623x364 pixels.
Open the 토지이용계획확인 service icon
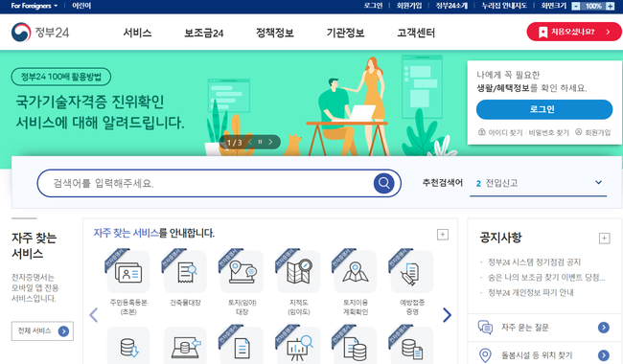tap(356, 272)
